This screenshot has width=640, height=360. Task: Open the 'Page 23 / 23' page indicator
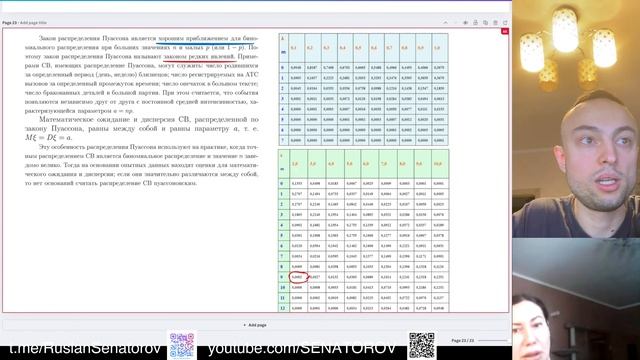(x=462, y=340)
